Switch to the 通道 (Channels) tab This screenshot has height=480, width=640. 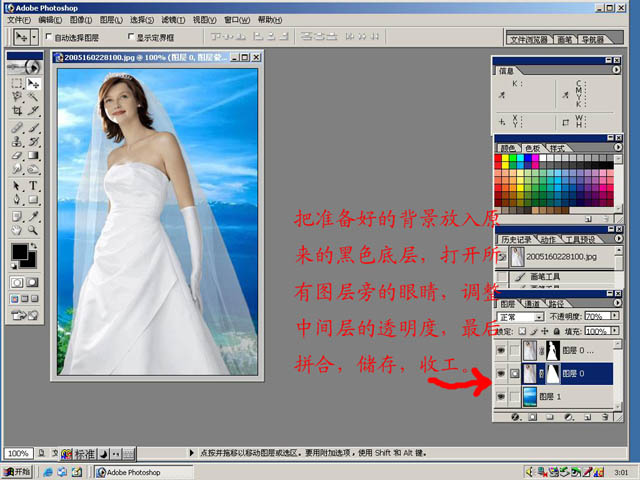pyautogui.click(x=532, y=304)
